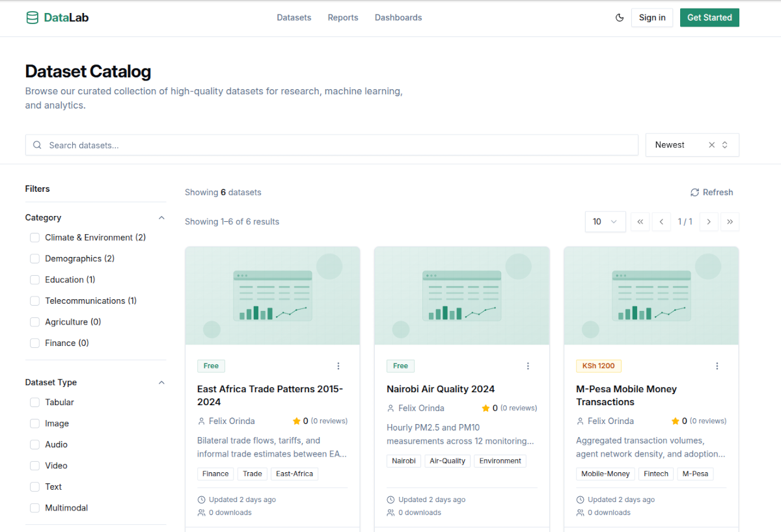Click the M-Pesa tag
781x532 pixels.
pos(696,474)
